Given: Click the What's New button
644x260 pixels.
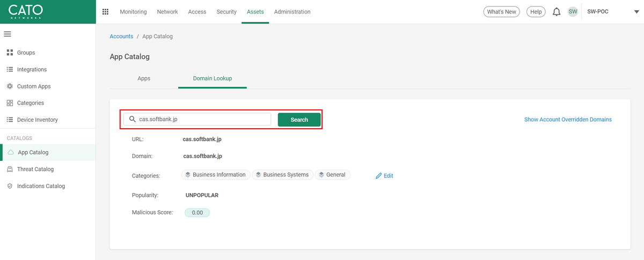Looking at the screenshot, I should [502, 12].
